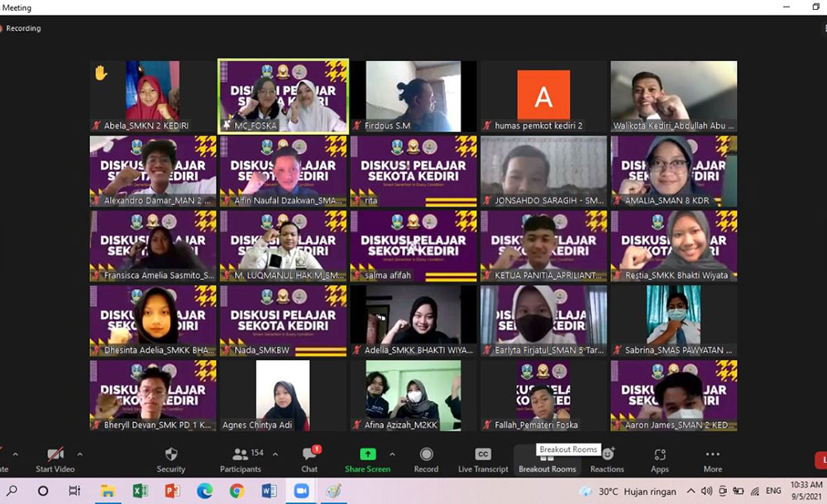This screenshot has height=504, width=827.
Task: Open the Wi-Fi network tray icon
Action: [x=755, y=491]
